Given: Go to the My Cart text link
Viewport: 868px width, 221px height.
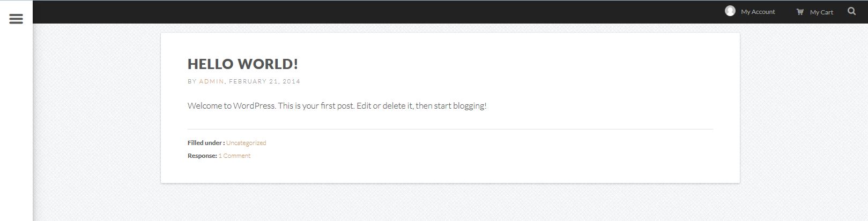Looking at the screenshot, I should (x=821, y=12).
